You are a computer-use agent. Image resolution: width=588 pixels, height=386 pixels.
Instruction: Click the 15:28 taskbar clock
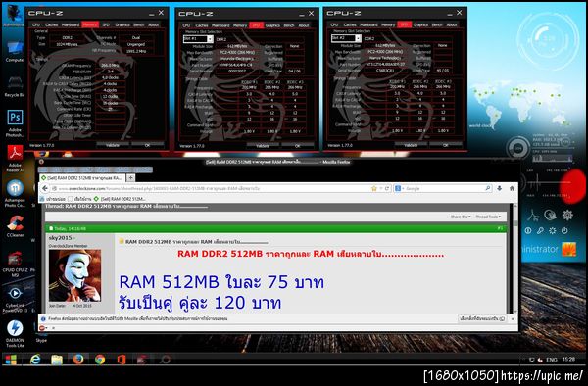568,359
